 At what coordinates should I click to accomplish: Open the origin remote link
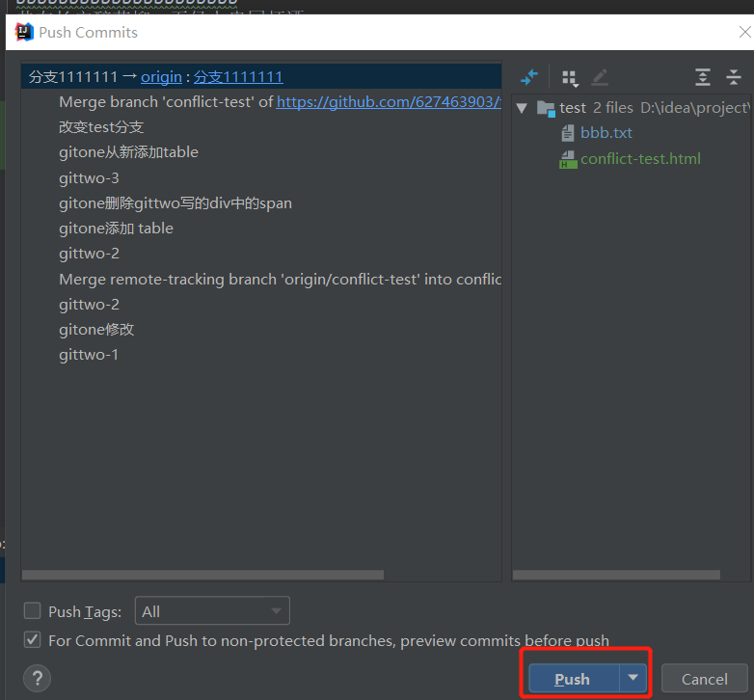pyautogui.click(x=161, y=77)
